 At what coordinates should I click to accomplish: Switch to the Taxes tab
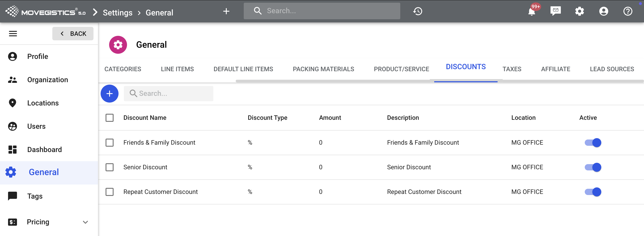[x=512, y=69]
